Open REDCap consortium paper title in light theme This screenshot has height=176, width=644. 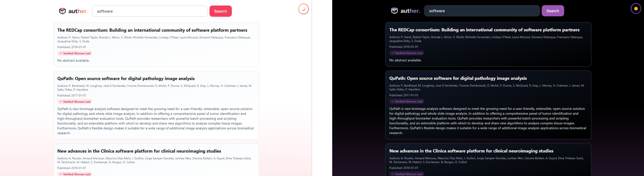coord(152,30)
